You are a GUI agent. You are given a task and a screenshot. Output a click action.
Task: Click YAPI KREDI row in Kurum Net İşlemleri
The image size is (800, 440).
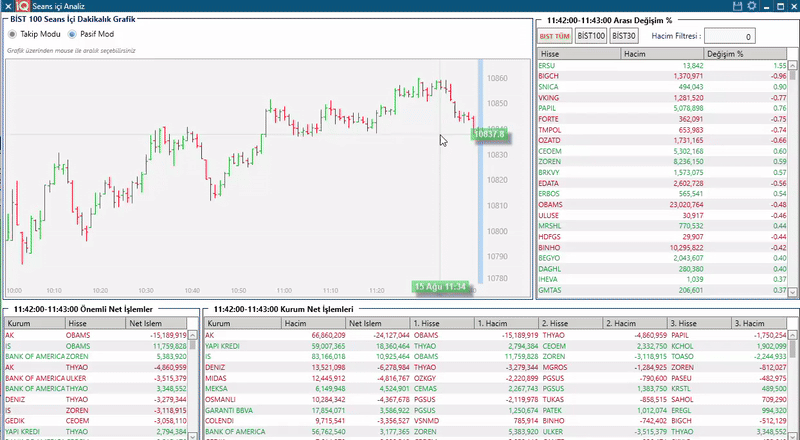(496, 346)
